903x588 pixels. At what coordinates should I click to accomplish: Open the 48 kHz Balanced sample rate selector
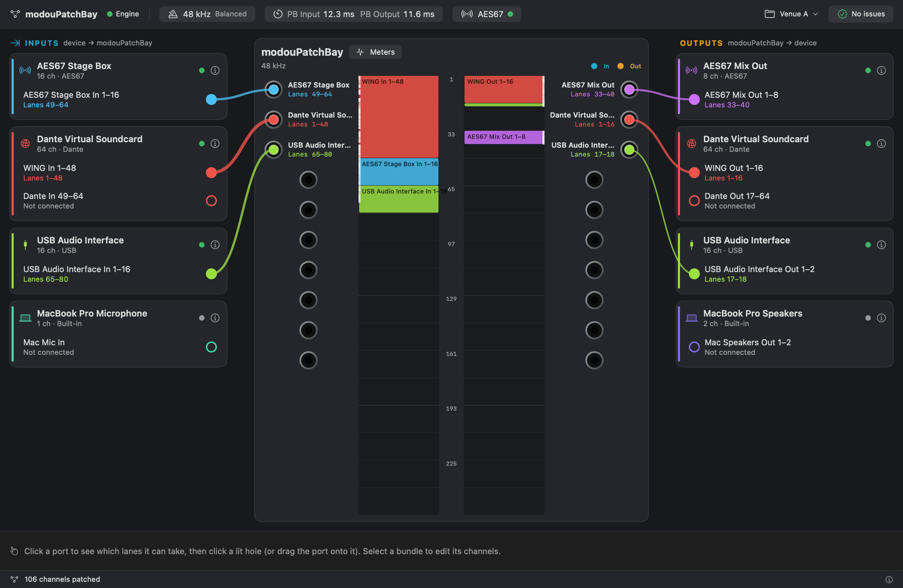click(x=207, y=14)
